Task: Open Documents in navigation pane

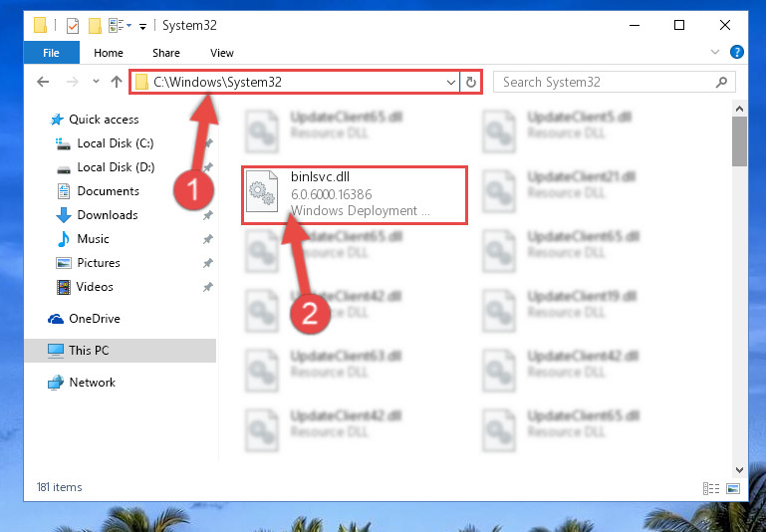Action: pos(108,191)
